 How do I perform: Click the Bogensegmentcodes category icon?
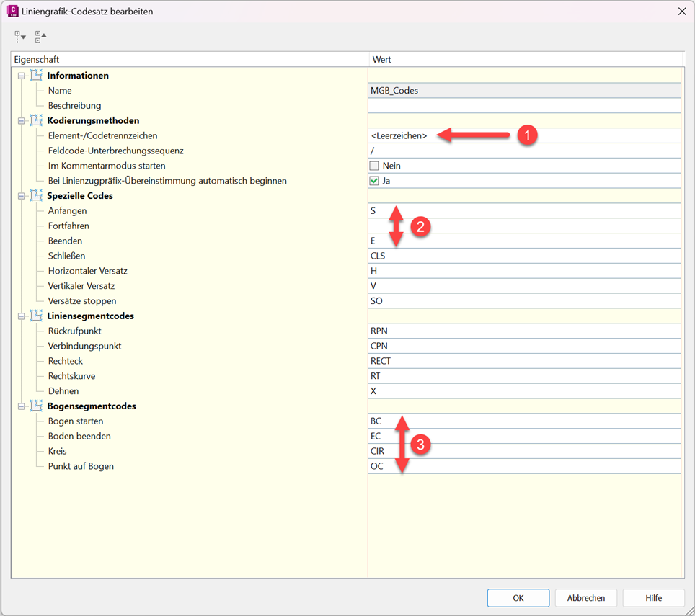(x=36, y=406)
